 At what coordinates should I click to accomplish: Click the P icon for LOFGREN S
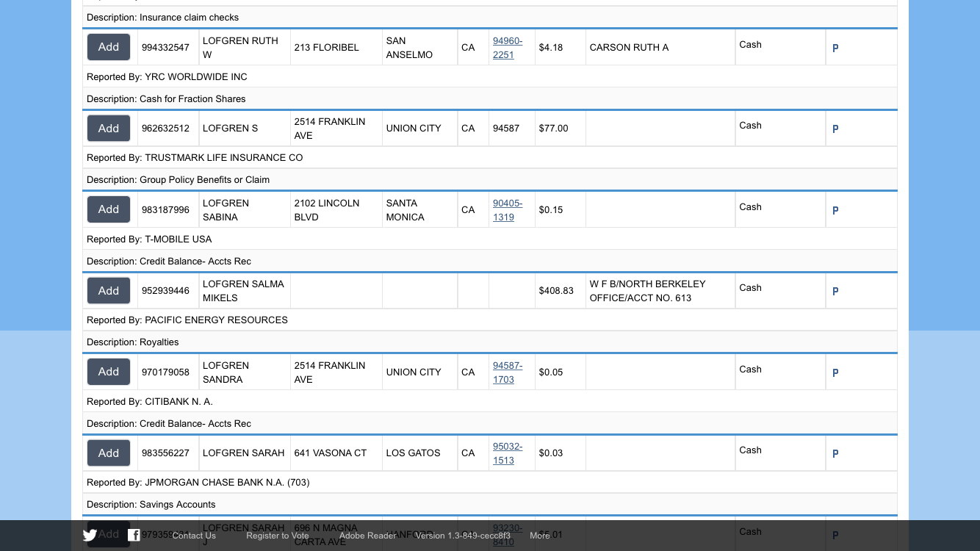tap(835, 129)
